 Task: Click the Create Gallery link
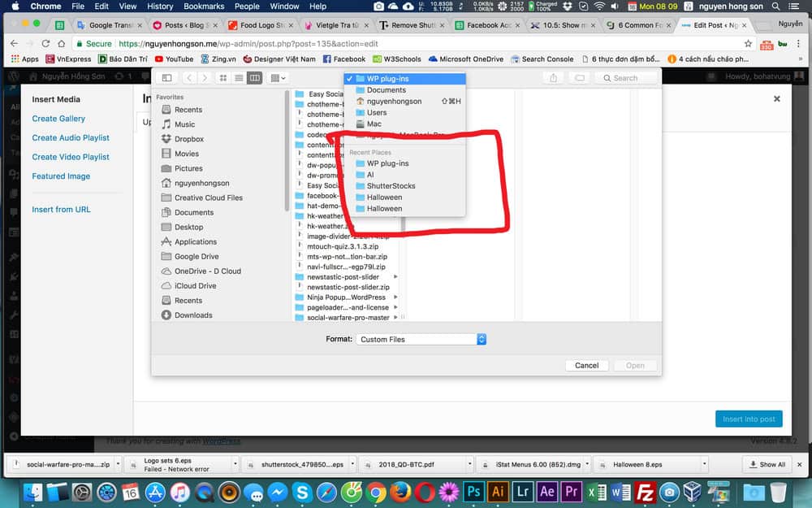[x=58, y=119]
